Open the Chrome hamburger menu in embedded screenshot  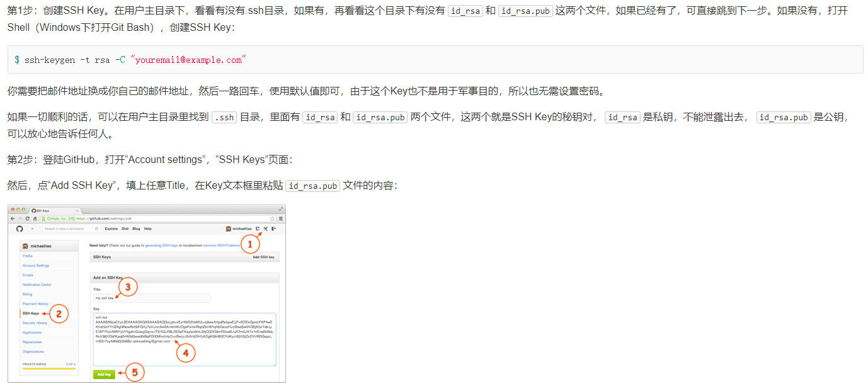click(x=281, y=218)
